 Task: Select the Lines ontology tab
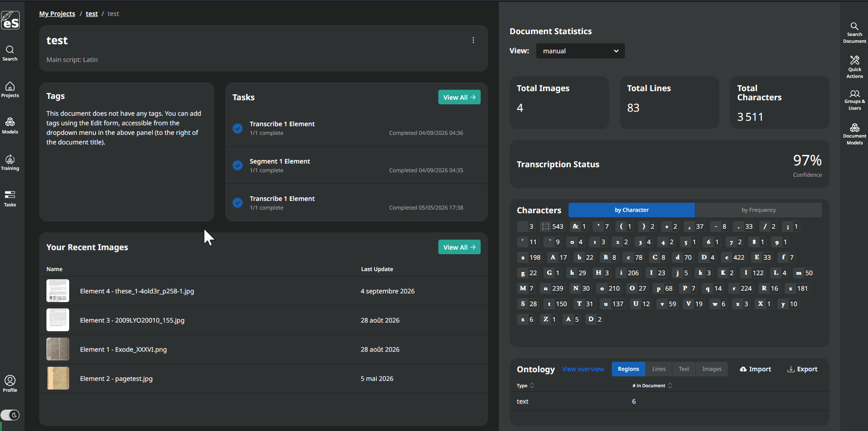659,369
